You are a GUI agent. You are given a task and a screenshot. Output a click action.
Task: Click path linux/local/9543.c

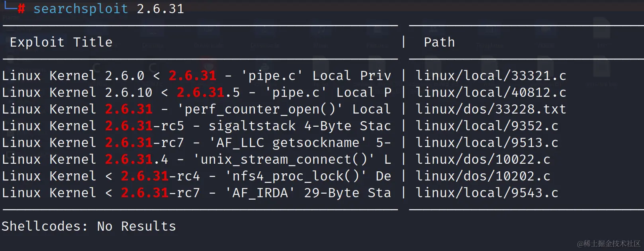(487, 193)
